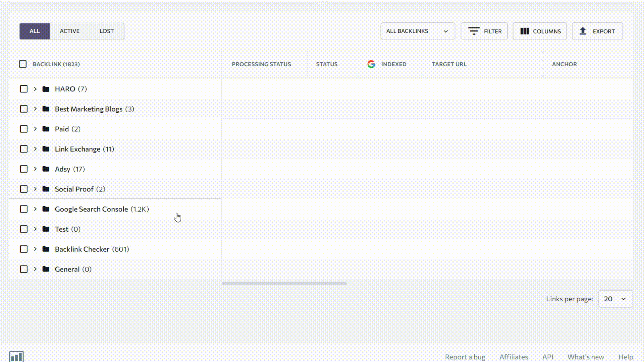Check the General folder checkbox

click(24, 269)
